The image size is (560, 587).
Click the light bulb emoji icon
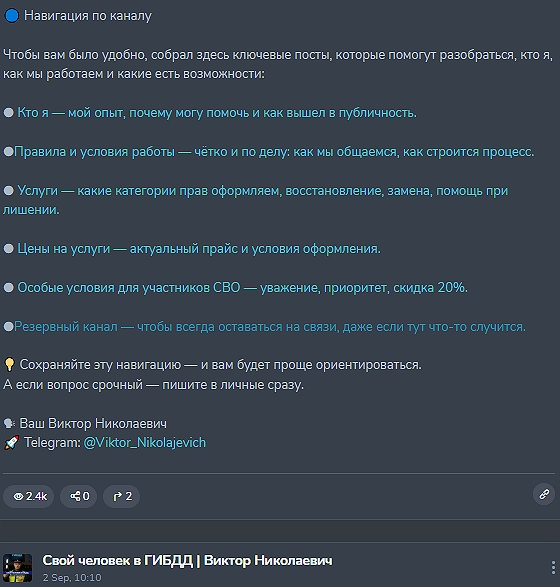coord(9,364)
